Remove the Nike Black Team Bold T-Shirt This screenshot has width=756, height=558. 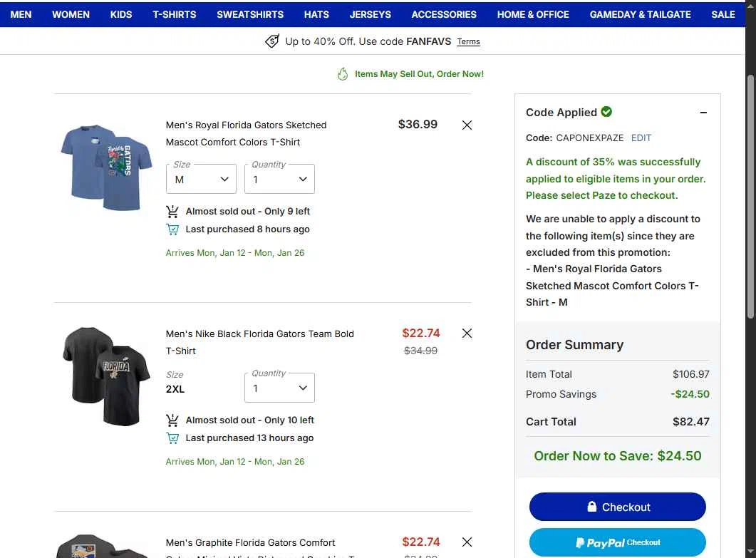coord(467,334)
